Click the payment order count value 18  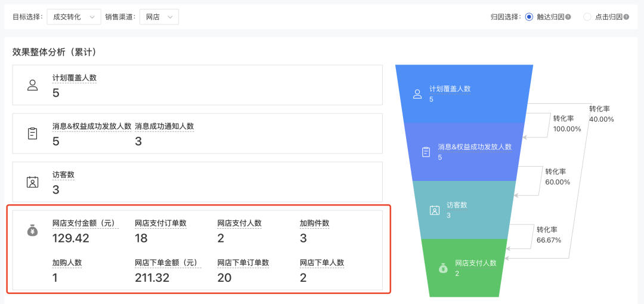[141, 238]
